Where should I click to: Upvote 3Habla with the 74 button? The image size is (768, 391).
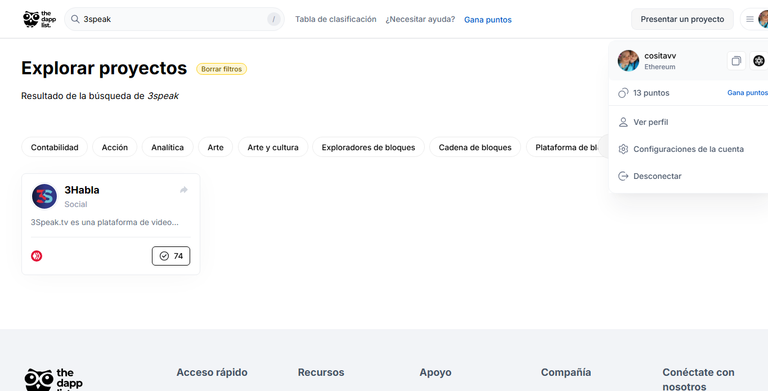tap(171, 256)
